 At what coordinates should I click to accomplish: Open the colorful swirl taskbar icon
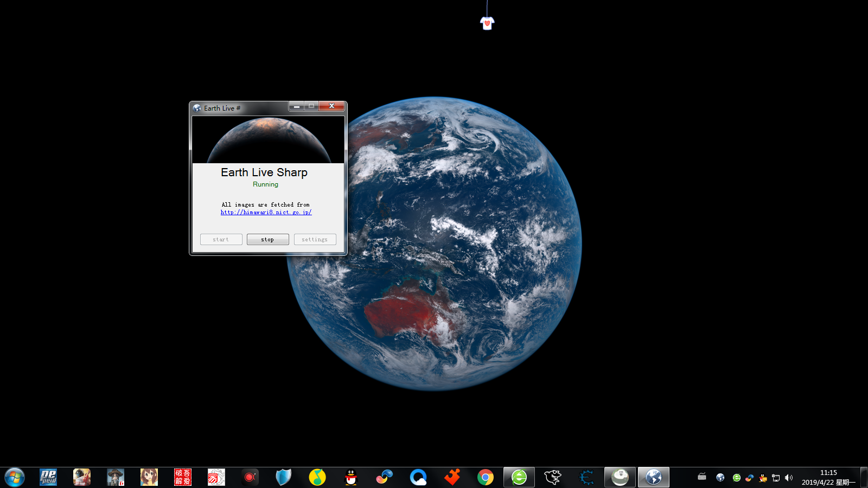385,477
